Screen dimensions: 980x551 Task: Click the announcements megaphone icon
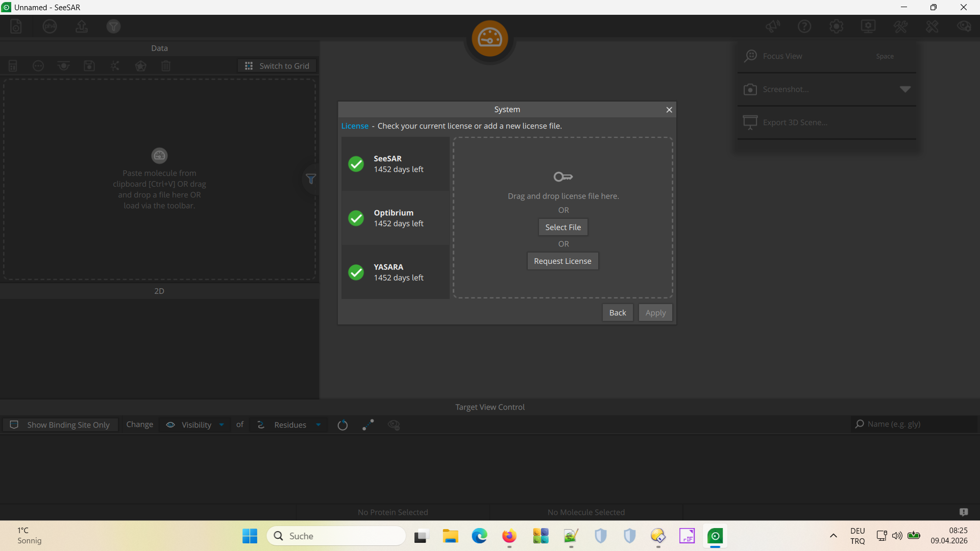click(x=773, y=27)
